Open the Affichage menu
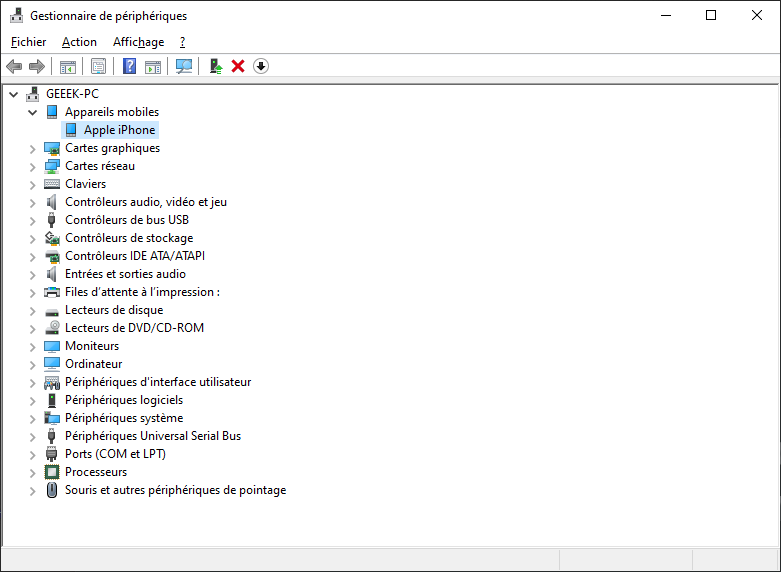The height and width of the screenshot is (572, 781). [138, 42]
